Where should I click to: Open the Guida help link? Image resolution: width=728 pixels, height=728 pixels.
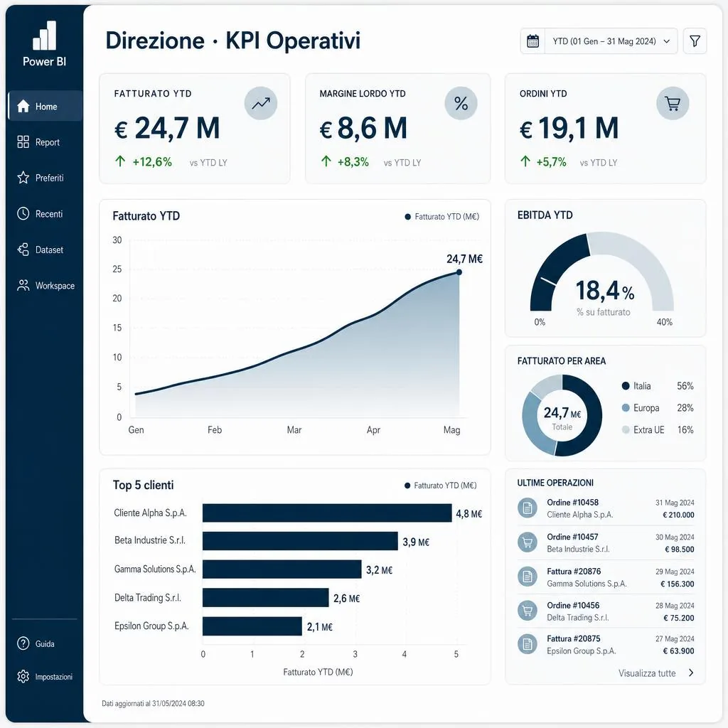point(45,643)
